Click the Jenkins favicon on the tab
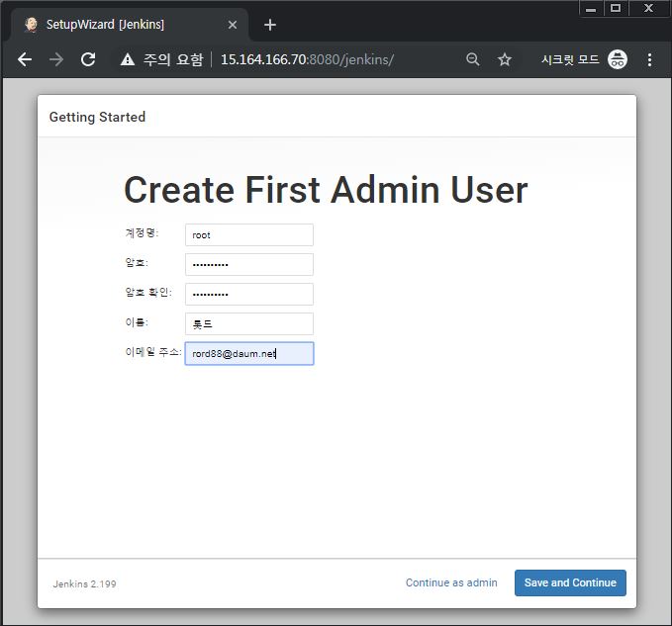 [x=31, y=25]
